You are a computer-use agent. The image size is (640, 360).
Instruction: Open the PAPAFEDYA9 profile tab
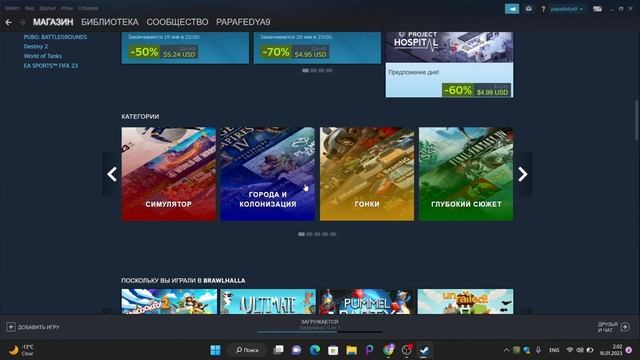pos(243,22)
